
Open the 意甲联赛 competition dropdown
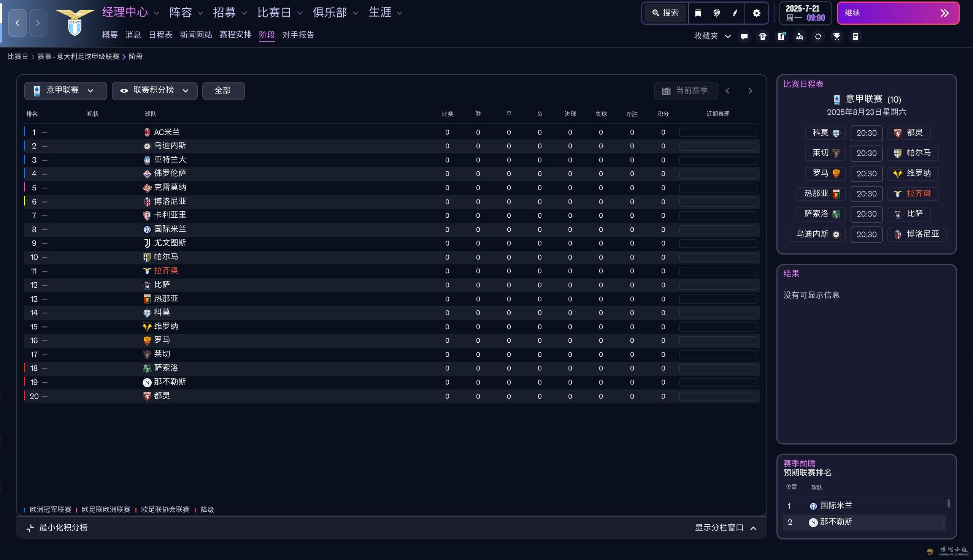click(x=65, y=90)
